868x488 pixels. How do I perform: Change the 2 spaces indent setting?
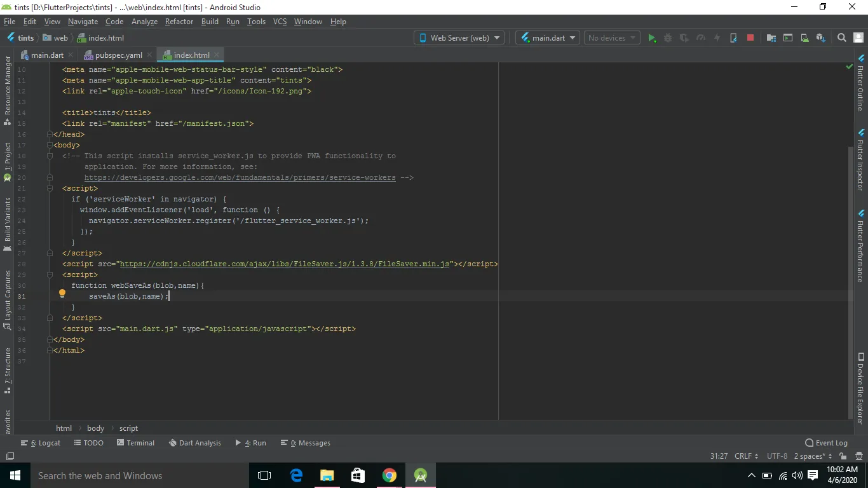(813, 456)
